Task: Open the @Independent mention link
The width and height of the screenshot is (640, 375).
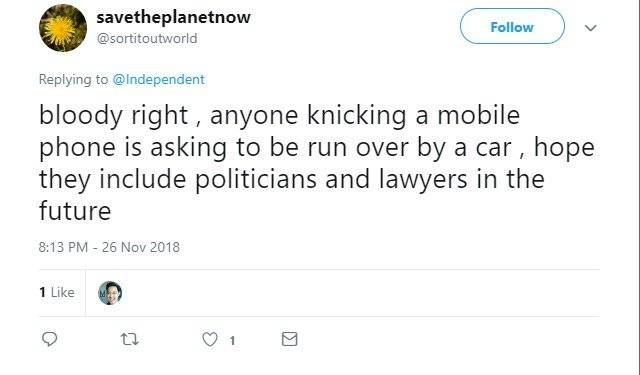Action: click(158, 79)
